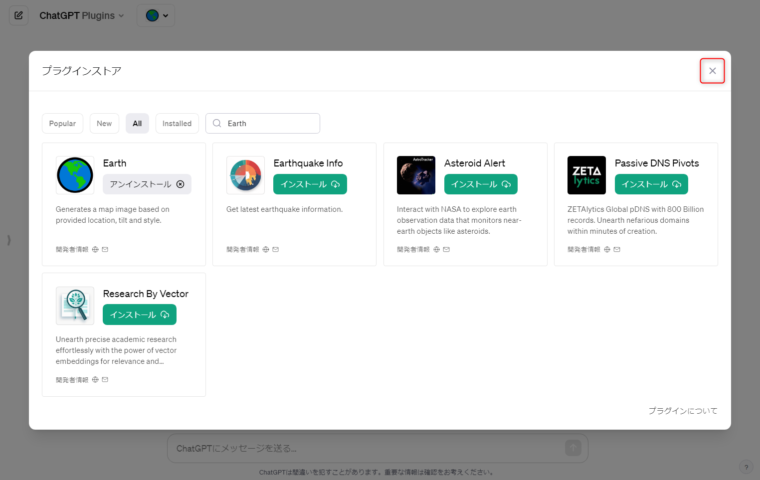Click the Passive DNS Pivots email icon
Screen dimensions: 760x480
[x=617, y=250]
